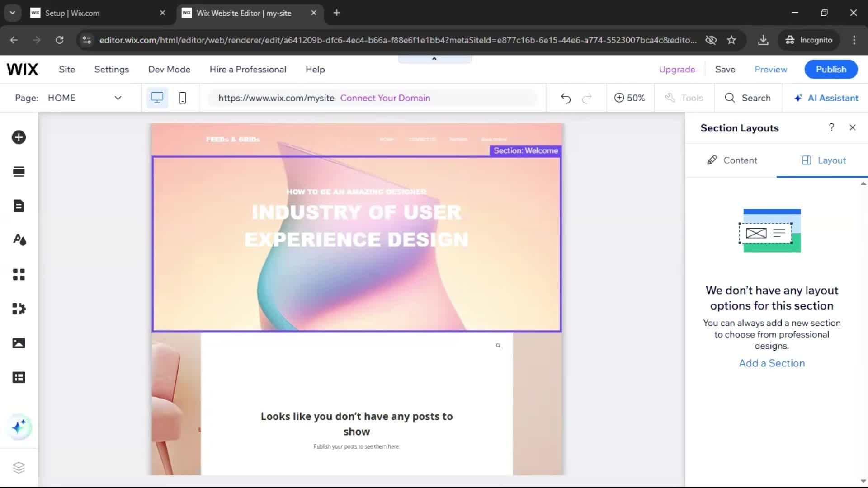Switch to the Layout tab
This screenshot has height=488, width=868.
click(823, 160)
